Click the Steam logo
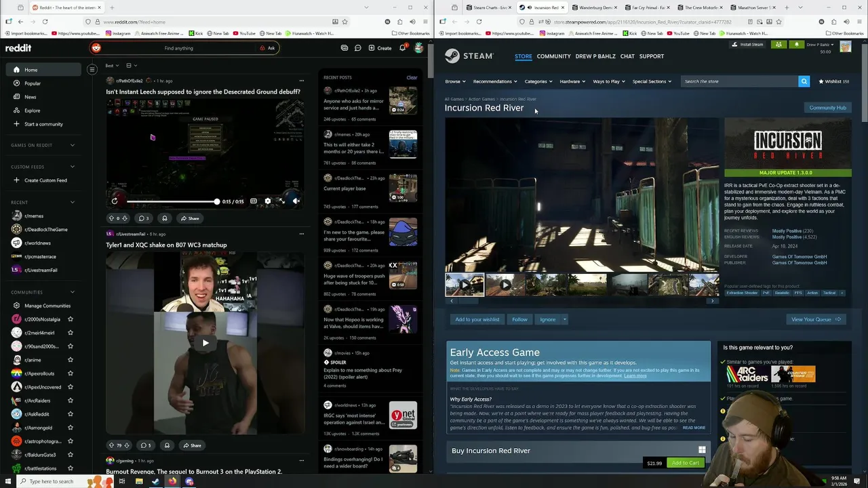The width and height of the screenshot is (868, 488). pos(469,56)
